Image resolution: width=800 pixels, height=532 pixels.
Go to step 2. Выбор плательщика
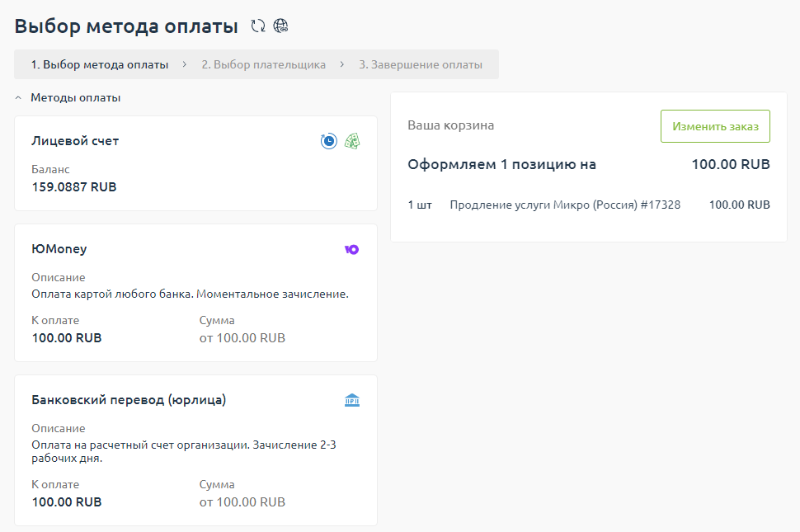point(263,64)
